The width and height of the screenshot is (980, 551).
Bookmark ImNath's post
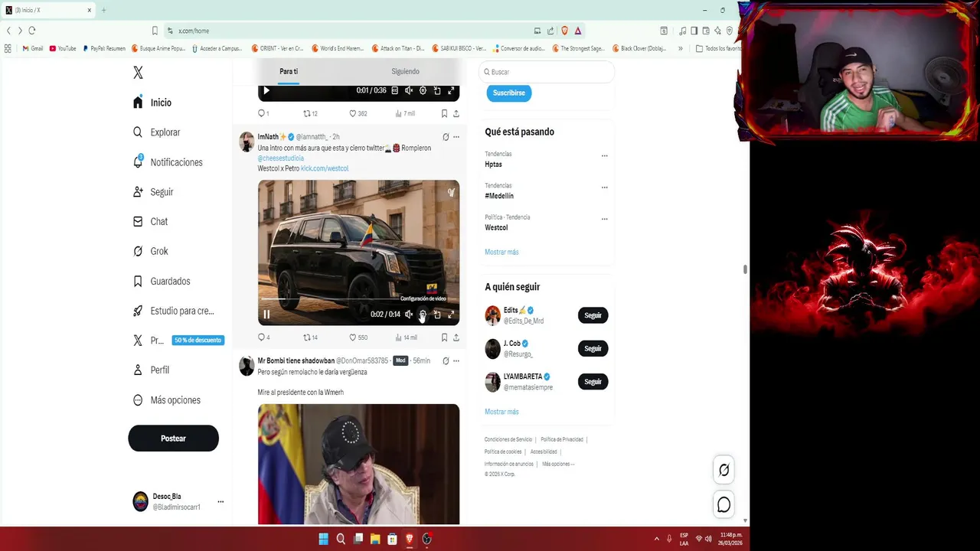(444, 337)
